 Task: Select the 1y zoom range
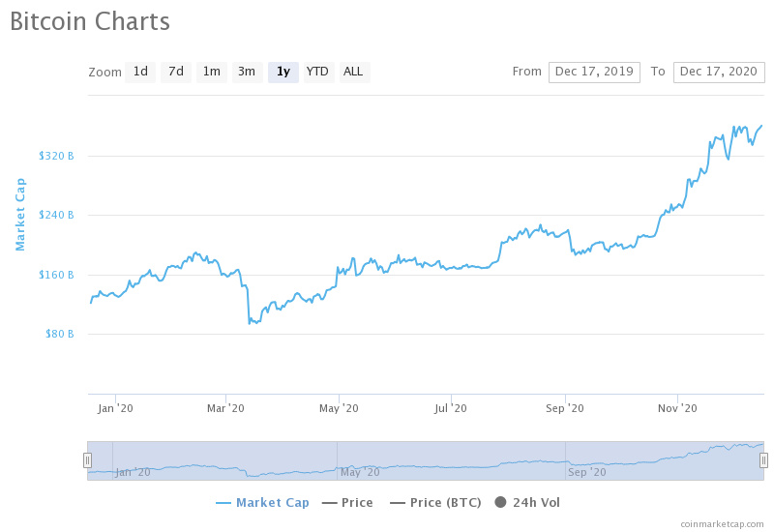tap(283, 72)
